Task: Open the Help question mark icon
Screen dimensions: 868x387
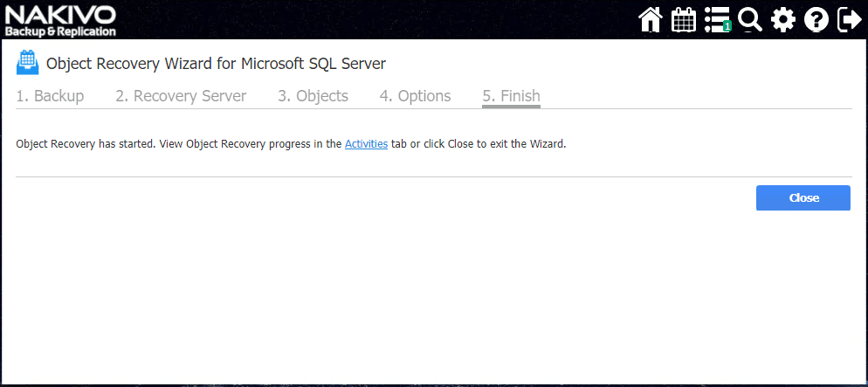Action: click(x=816, y=19)
